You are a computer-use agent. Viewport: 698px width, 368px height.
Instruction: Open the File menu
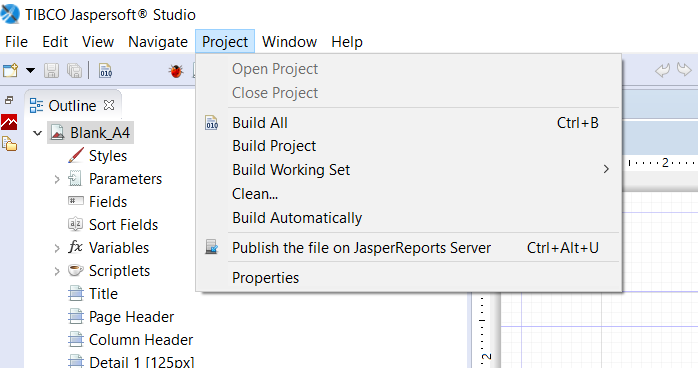point(16,42)
